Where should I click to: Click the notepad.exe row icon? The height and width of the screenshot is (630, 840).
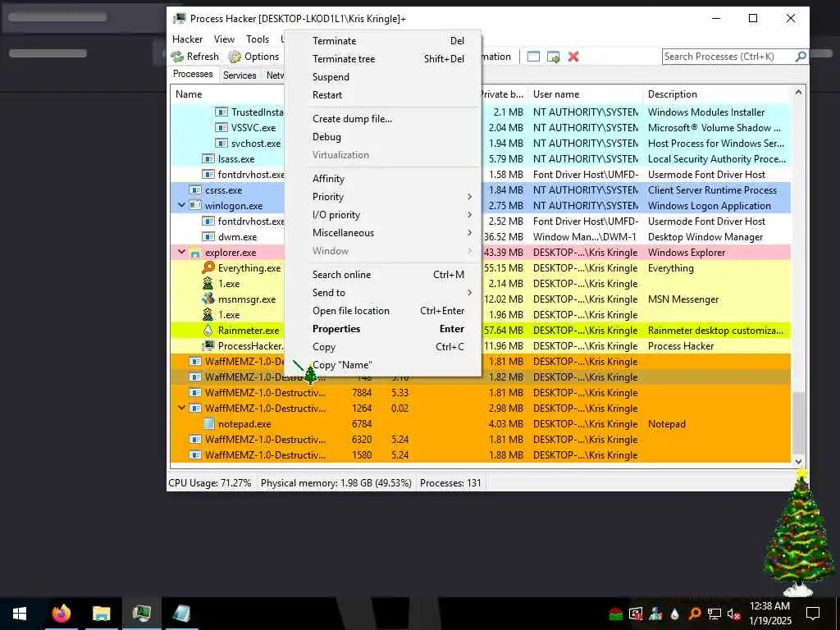tap(208, 424)
